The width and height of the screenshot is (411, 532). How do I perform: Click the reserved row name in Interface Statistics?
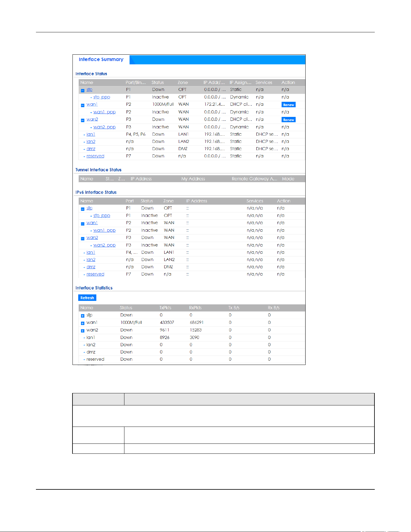(95, 359)
